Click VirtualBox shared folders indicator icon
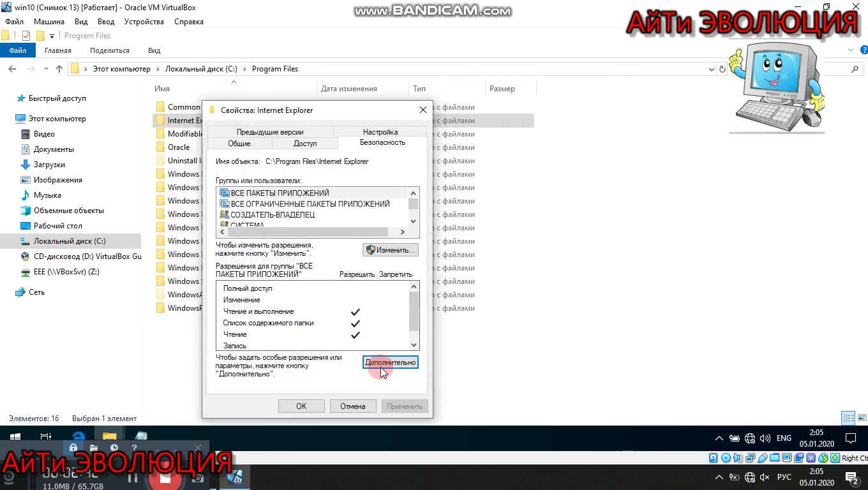The width and height of the screenshot is (868, 490). [775, 458]
